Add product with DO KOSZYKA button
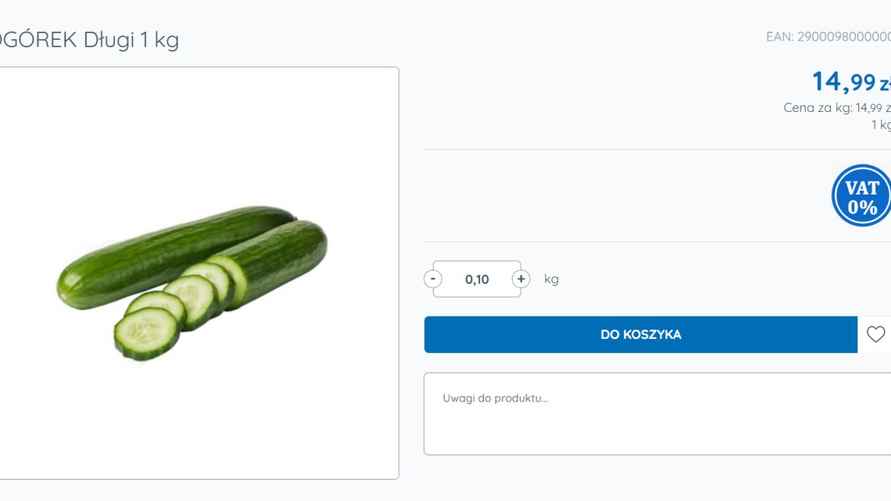Image resolution: width=891 pixels, height=501 pixels. click(x=640, y=335)
